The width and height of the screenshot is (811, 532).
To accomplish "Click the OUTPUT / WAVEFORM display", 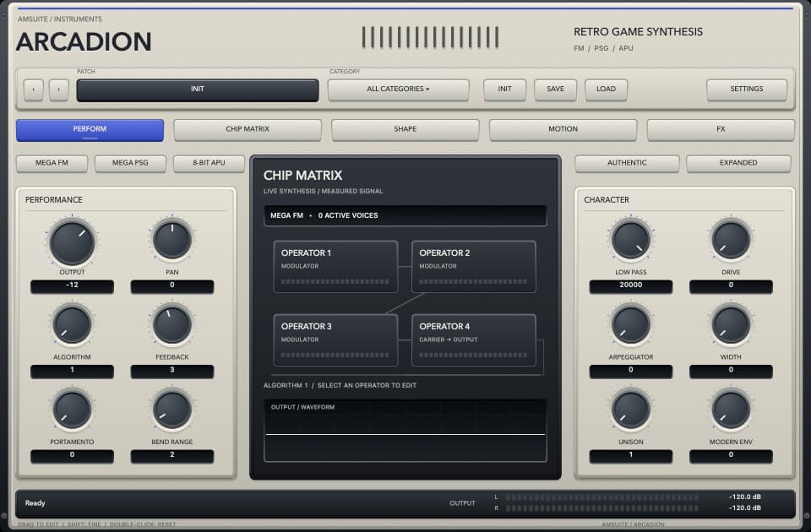I will pyautogui.click(x=405, y=430).
